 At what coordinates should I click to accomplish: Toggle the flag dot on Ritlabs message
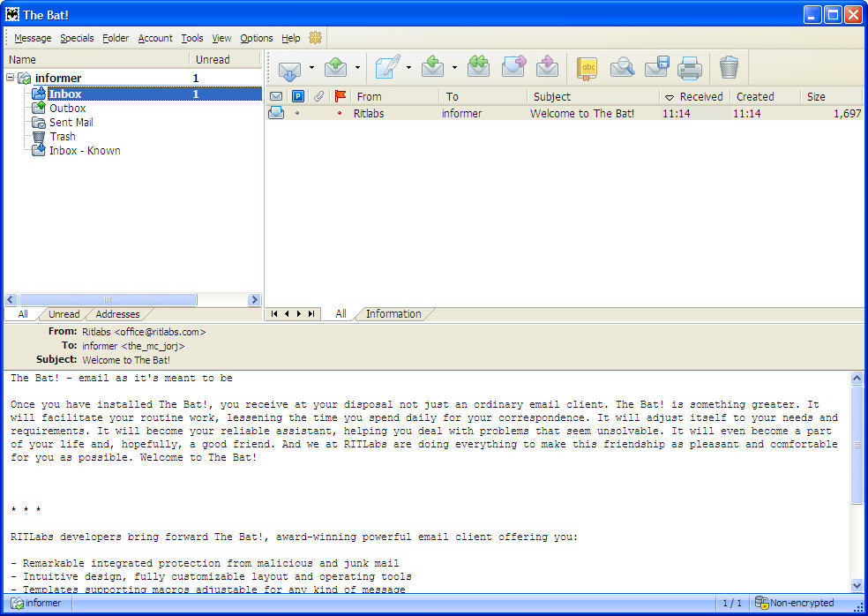[x=340, y=113]
